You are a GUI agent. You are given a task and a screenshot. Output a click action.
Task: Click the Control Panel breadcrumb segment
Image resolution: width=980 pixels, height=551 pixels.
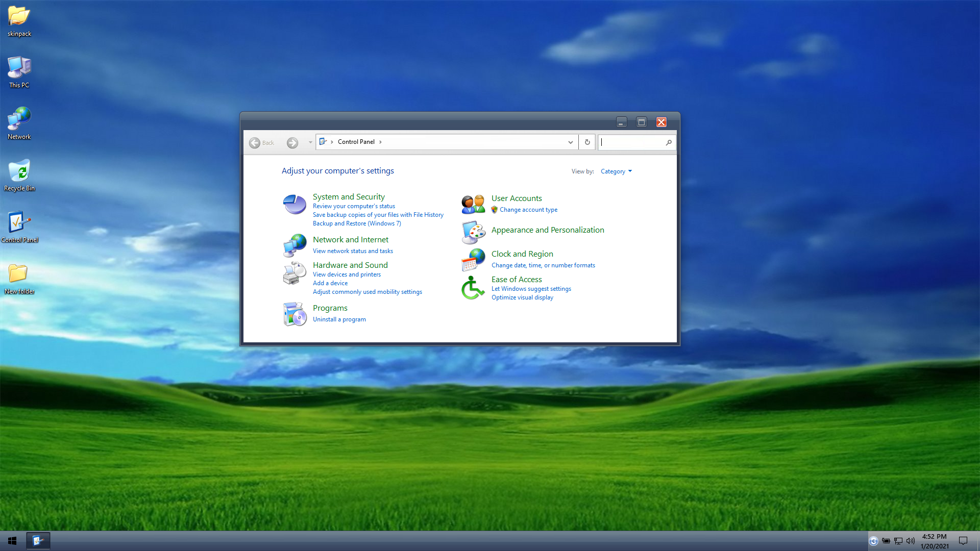point(356,142)
